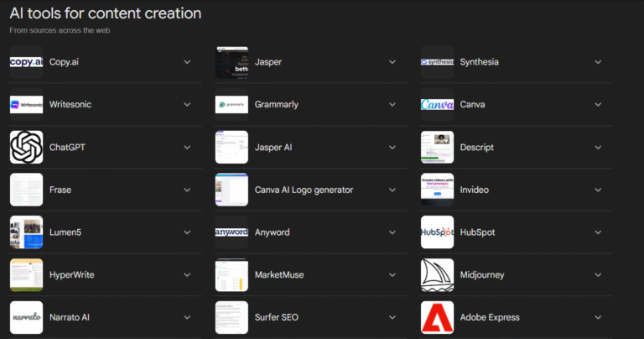
Task: Select the HubSpot name text
Action: pyautogui.click(x=477, y=232)
